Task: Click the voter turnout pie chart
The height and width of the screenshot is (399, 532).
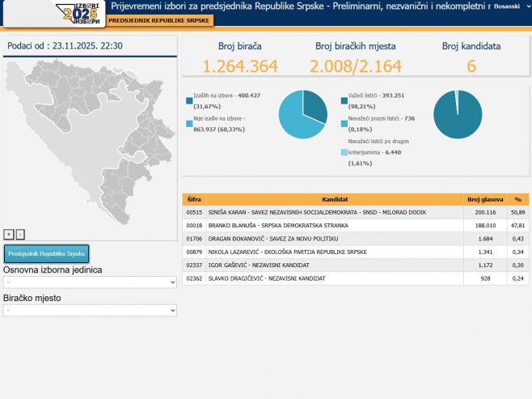Action: [302, 114]
